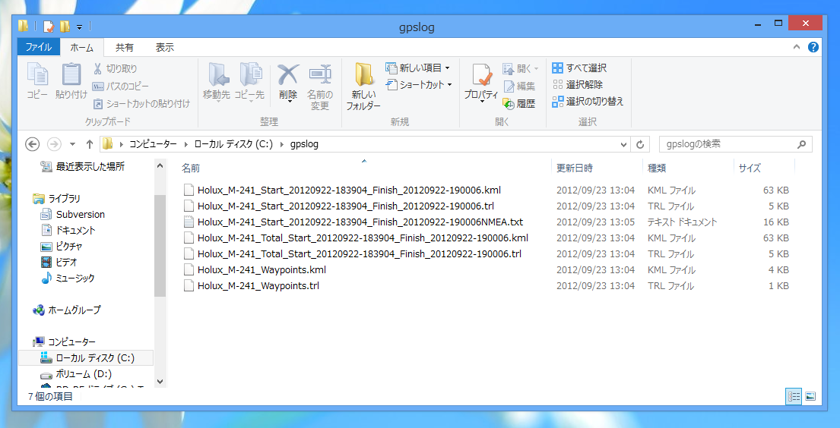The image size is (840, 428).
Task: Click the quick access Properties icon in title bar
Action: (49, 26)
